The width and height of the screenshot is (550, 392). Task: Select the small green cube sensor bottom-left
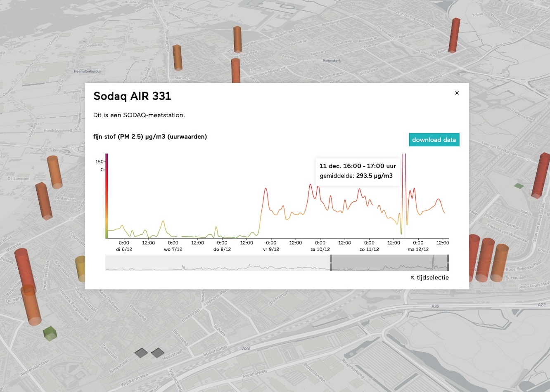coord(50,333)
